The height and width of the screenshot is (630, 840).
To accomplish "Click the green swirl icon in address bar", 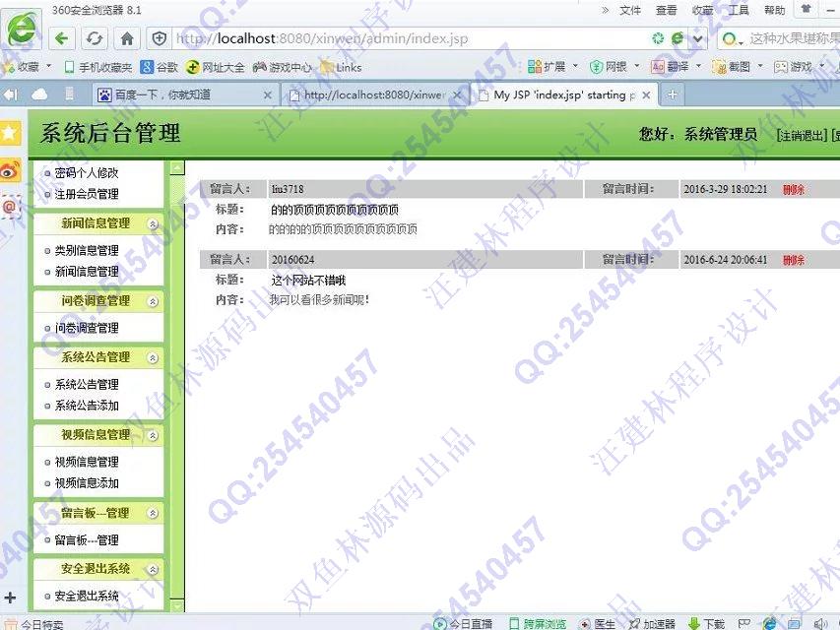I will pos(657,38).
